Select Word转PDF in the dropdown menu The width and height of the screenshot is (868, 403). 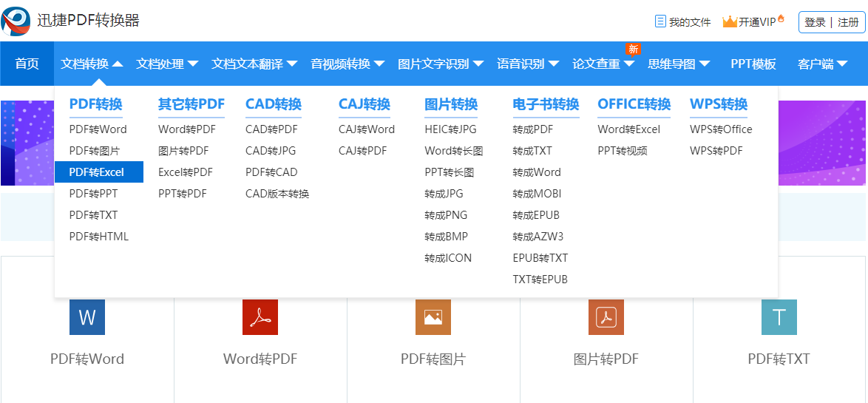pos(187,129)
